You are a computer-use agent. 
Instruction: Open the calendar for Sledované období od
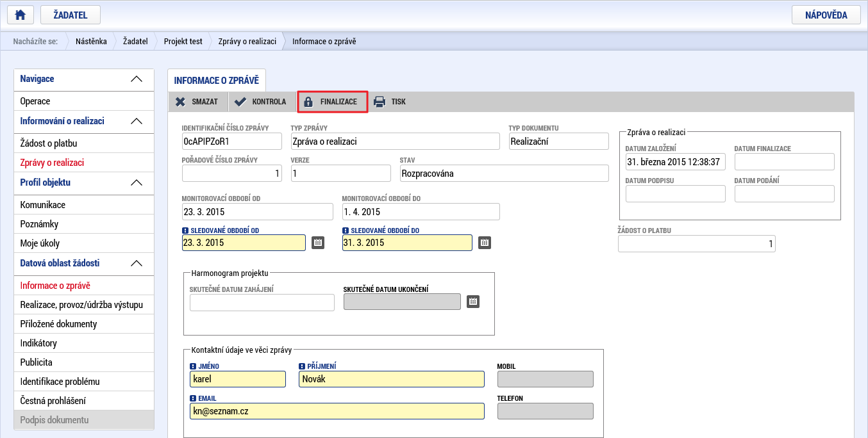[318, 243]
